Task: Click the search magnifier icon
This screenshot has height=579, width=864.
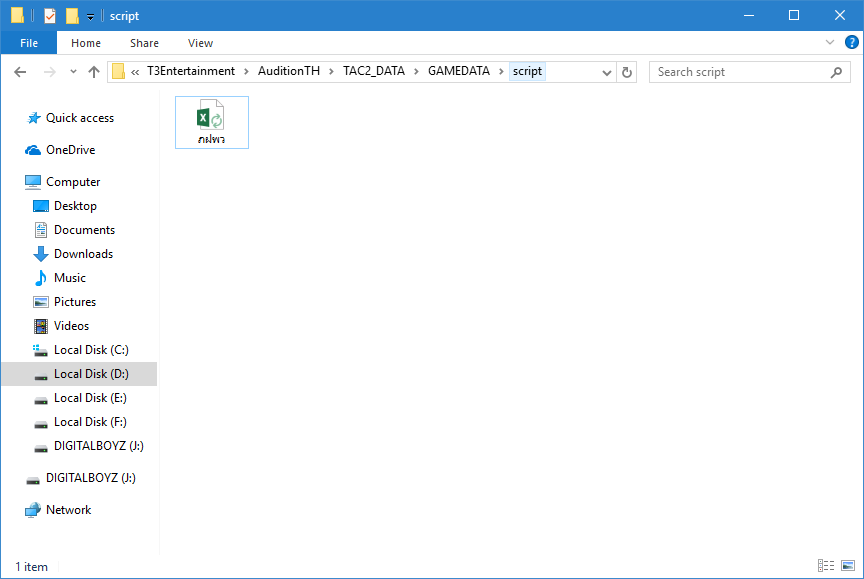Action: coord(836,72)
